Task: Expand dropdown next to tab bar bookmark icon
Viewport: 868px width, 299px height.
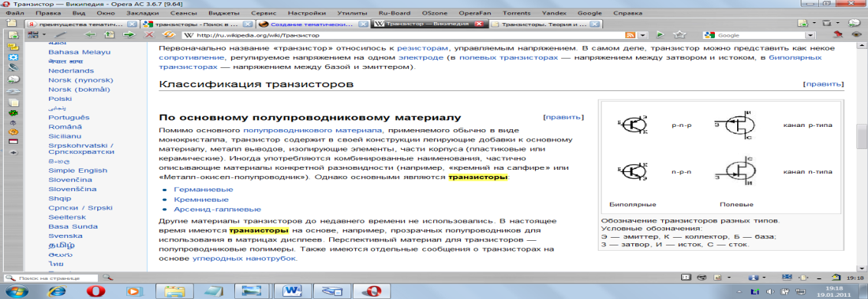Action: (814, 24)
